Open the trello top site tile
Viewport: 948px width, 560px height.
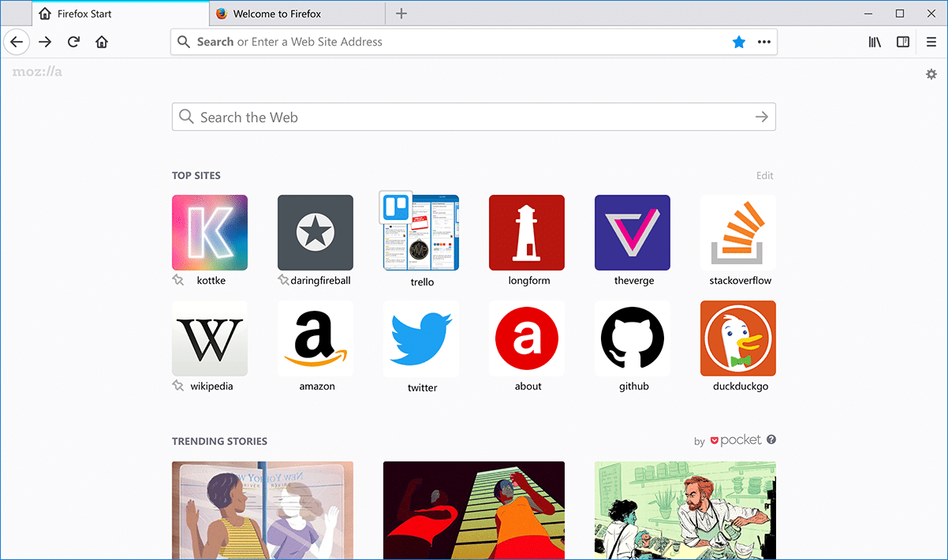click(x=421, y=233)
